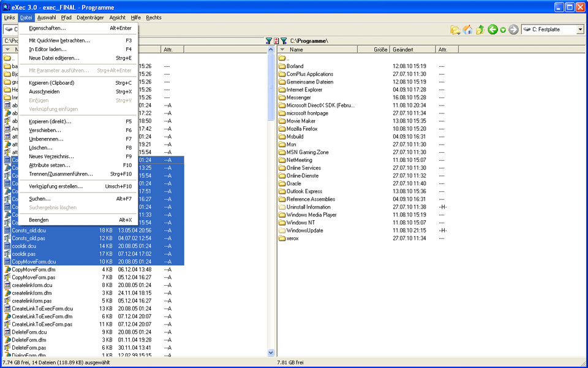Screen dimensions: 588x368
Task: Open small green history dropdown arrow
Action: pyautogui.click(x=503, y=29)
